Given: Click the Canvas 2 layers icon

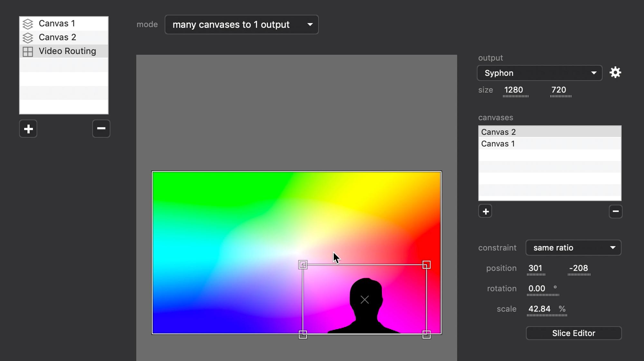Looking at the screenshot, I should (28, 38).
